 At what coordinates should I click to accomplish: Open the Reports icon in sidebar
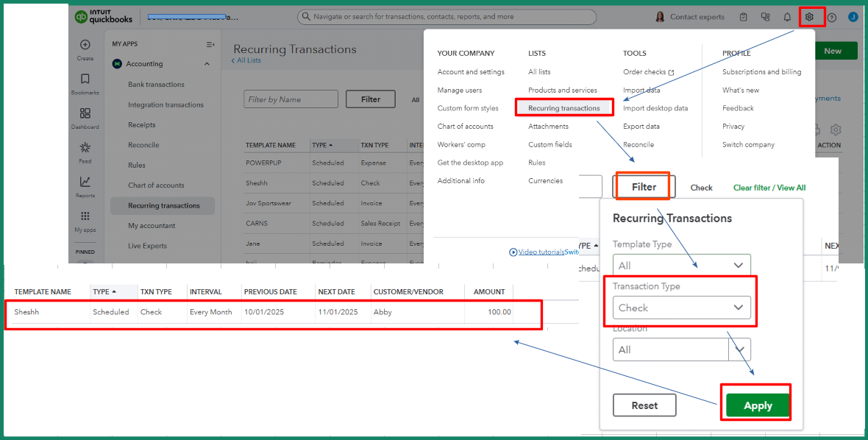point(85,182)
